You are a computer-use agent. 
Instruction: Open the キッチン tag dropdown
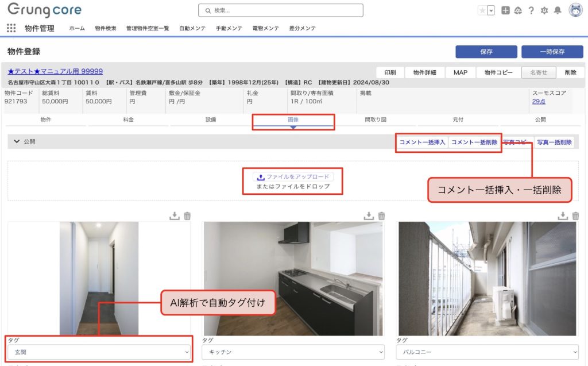click(x=293, y=352)
